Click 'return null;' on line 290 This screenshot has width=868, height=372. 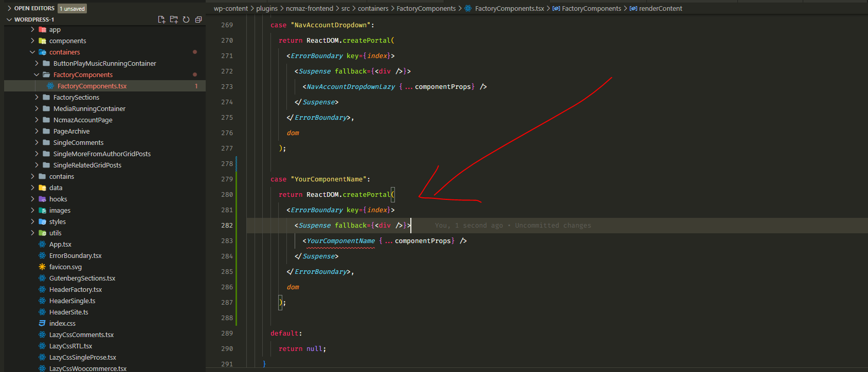(x=302, y=349)
